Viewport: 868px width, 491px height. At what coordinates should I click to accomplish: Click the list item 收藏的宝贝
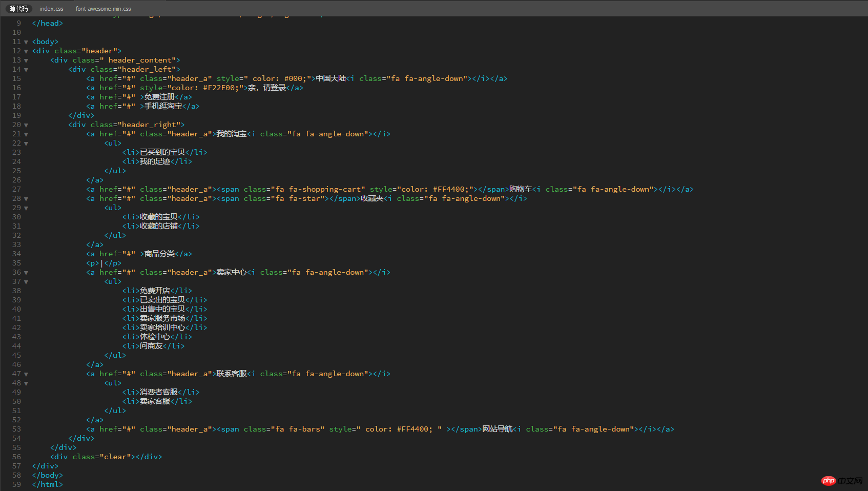tap(159, 217)
